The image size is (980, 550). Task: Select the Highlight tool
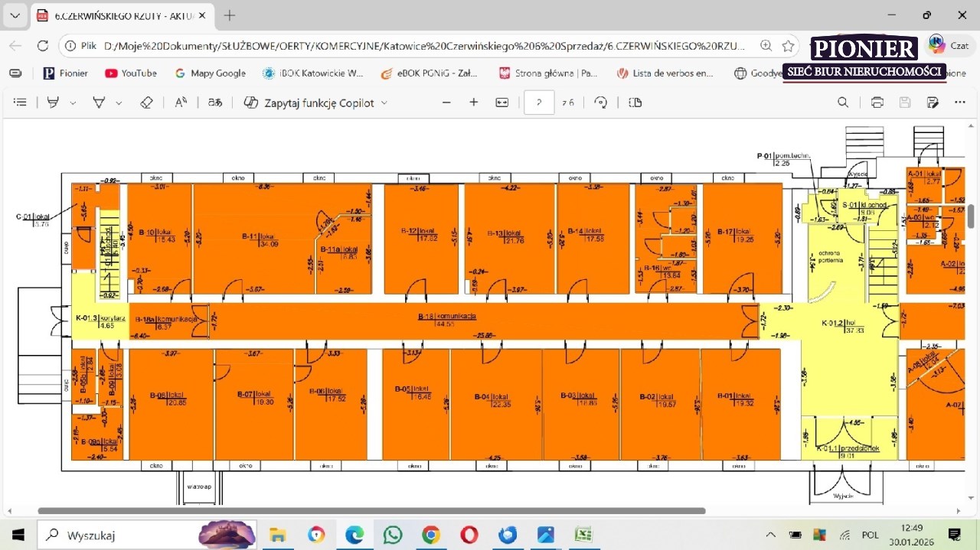tap(53, 103)
